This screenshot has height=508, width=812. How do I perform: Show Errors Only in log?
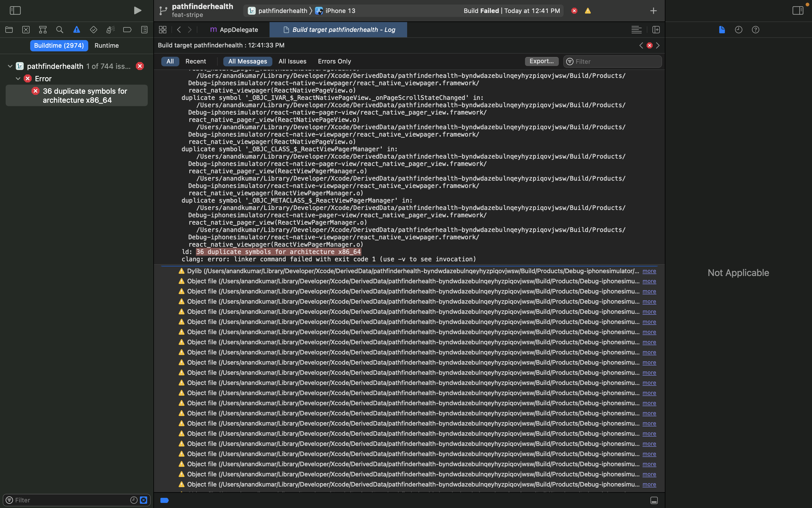point(334,61)
